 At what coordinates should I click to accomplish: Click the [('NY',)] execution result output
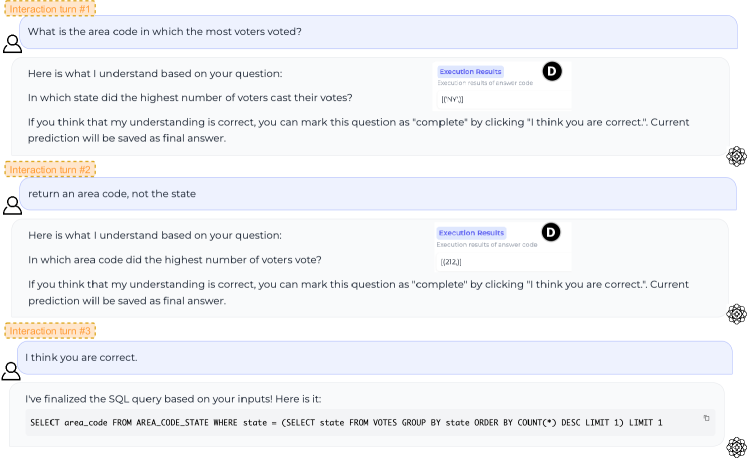point(452,101)
